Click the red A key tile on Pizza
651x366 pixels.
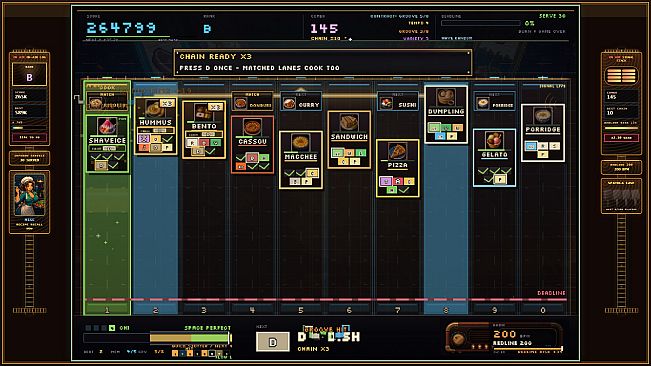[398, 181]
